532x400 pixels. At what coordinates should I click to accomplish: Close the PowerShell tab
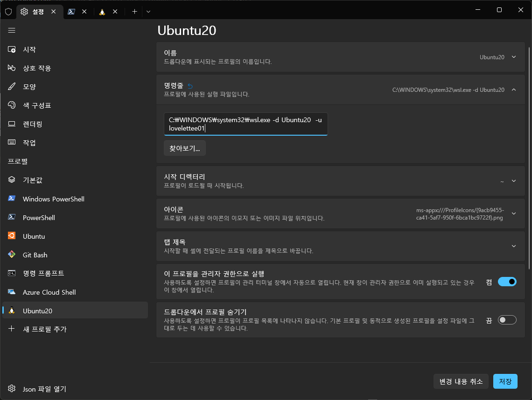click(x=84, y=12)
